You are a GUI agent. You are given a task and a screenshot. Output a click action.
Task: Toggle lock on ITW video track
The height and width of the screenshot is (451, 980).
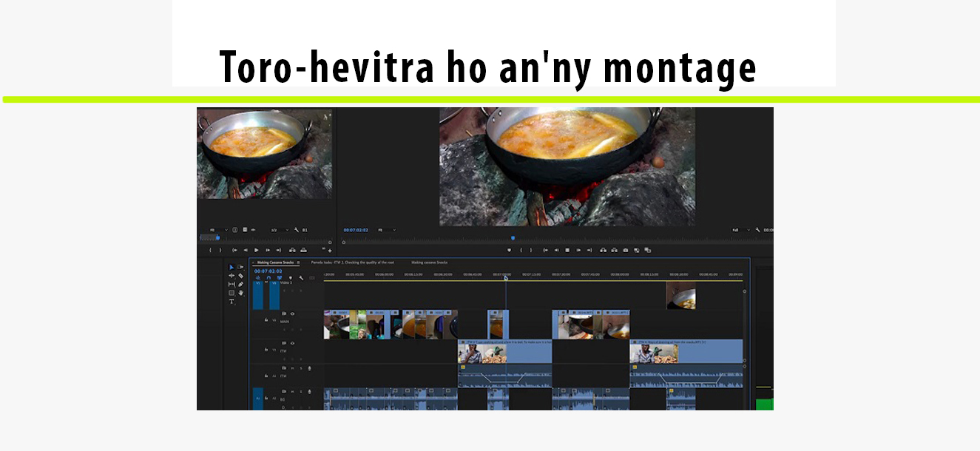coord(266,350)
